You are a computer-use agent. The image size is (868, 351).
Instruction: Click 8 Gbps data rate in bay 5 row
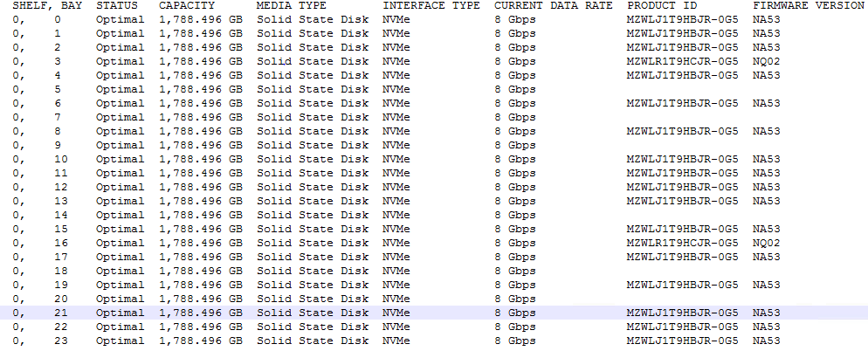514,89
